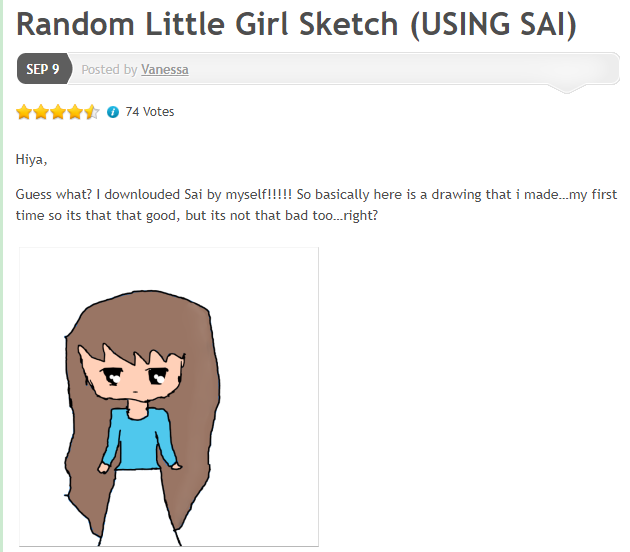Click the girl's face in the drawing
The image size is (630, 552).
(x=133, y=380)
